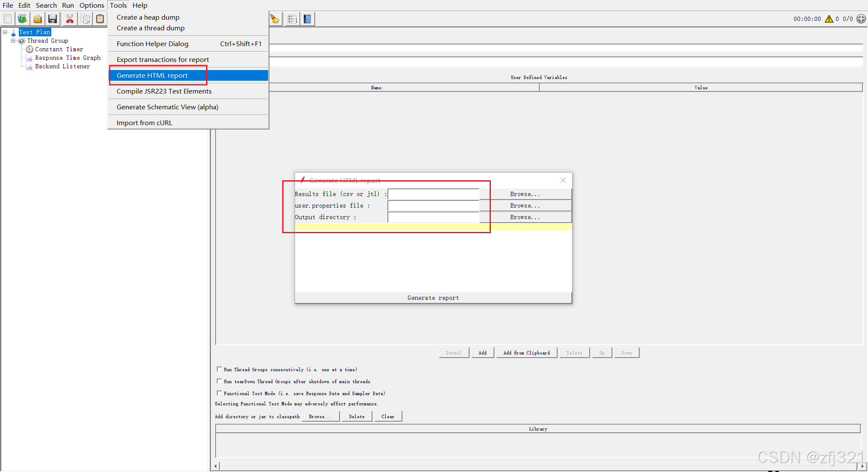Open the Function Helper list icon
The image size is (868, 472).
292,19
